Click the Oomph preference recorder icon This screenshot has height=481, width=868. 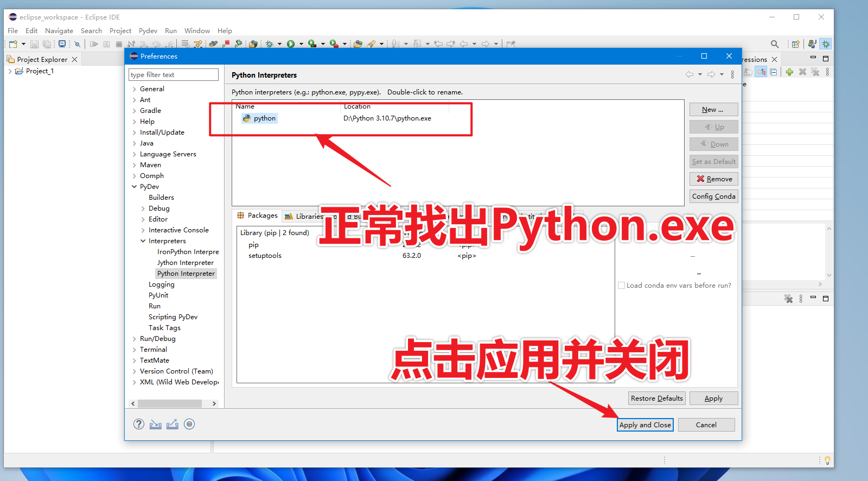tap(189, 425)
